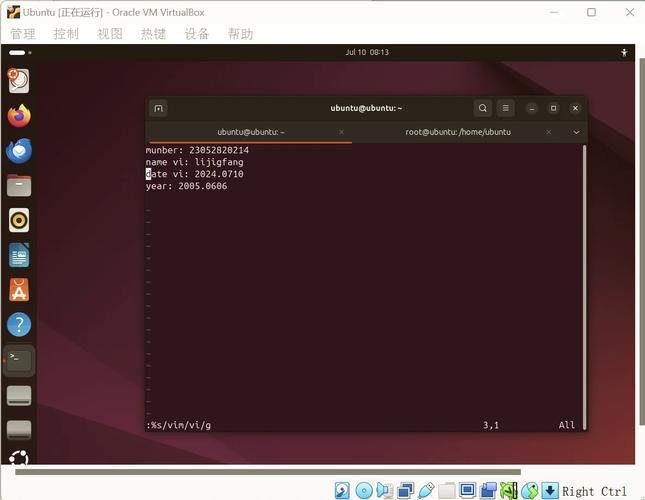This screenshot has width=645, height=500.
Task: Maximize the terminal window
Action: pos(553,108)
